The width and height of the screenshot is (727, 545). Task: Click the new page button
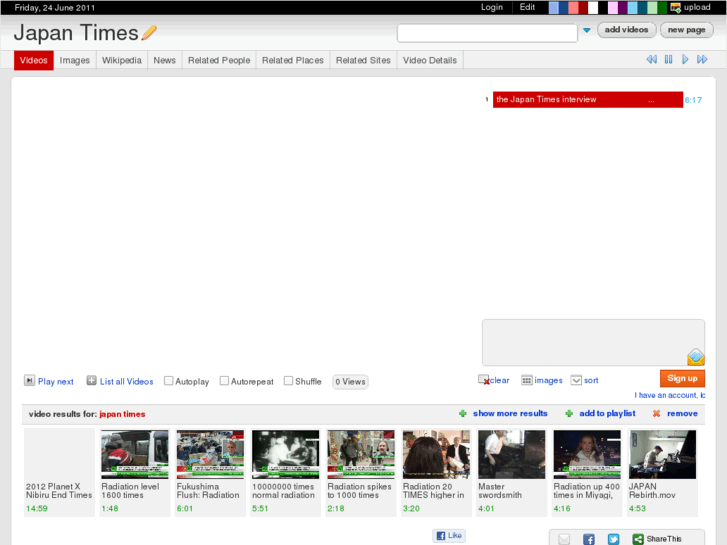click(687, 30)
